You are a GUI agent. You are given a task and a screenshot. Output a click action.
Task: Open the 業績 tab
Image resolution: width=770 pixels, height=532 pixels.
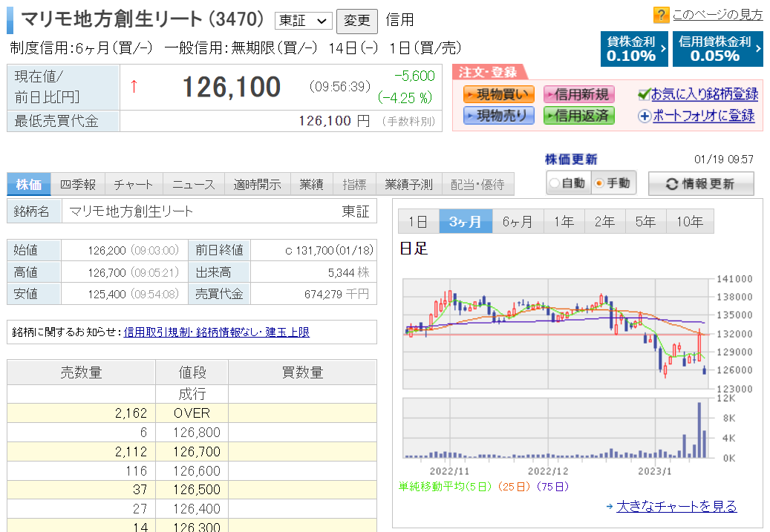(x=311, y=185)
